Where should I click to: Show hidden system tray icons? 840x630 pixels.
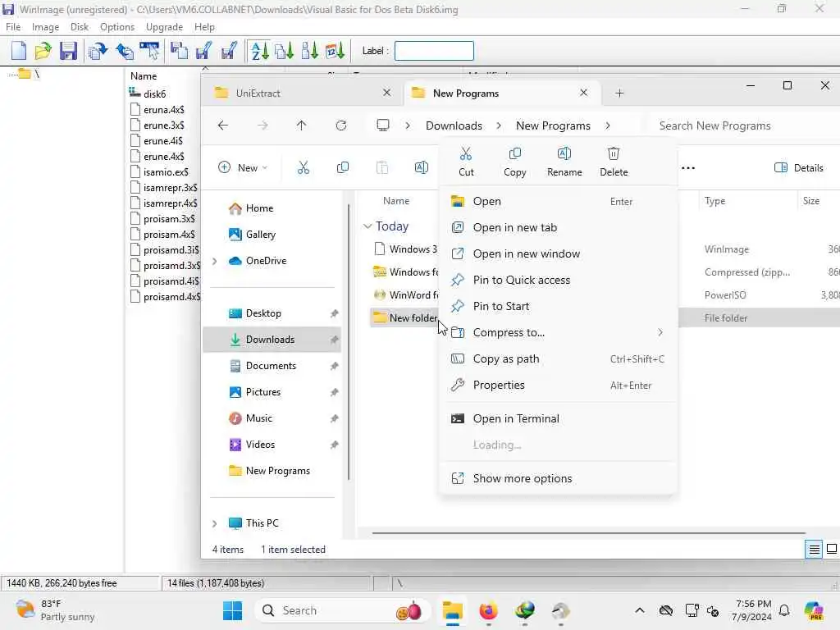pyautogui.click(x=640, y=610)
